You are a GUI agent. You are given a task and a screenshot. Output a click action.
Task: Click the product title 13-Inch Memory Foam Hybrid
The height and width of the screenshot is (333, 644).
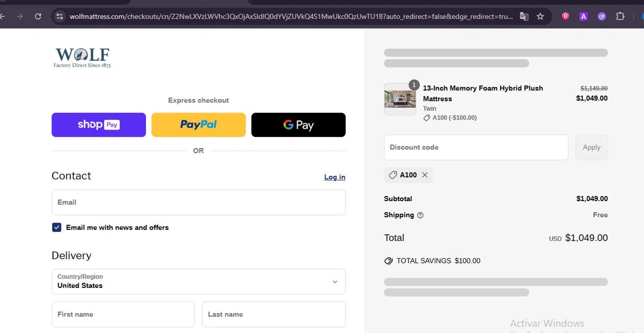tap(483, 93)
